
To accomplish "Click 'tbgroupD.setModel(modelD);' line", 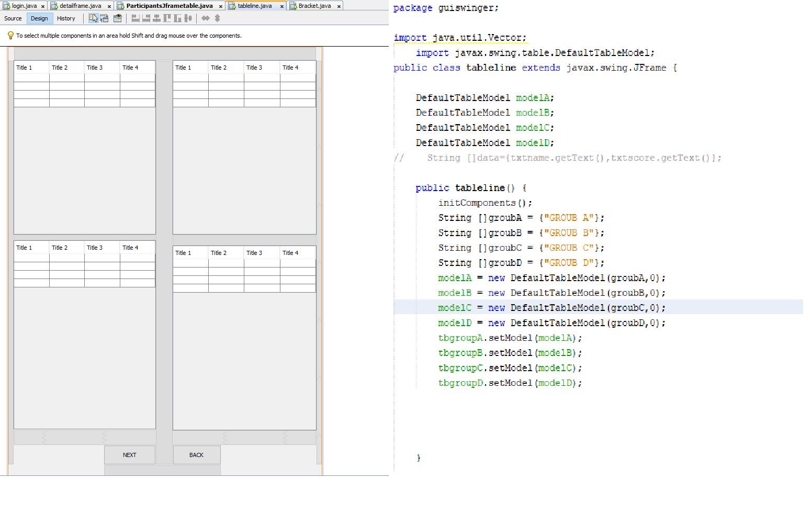I will tap(510, 383).
